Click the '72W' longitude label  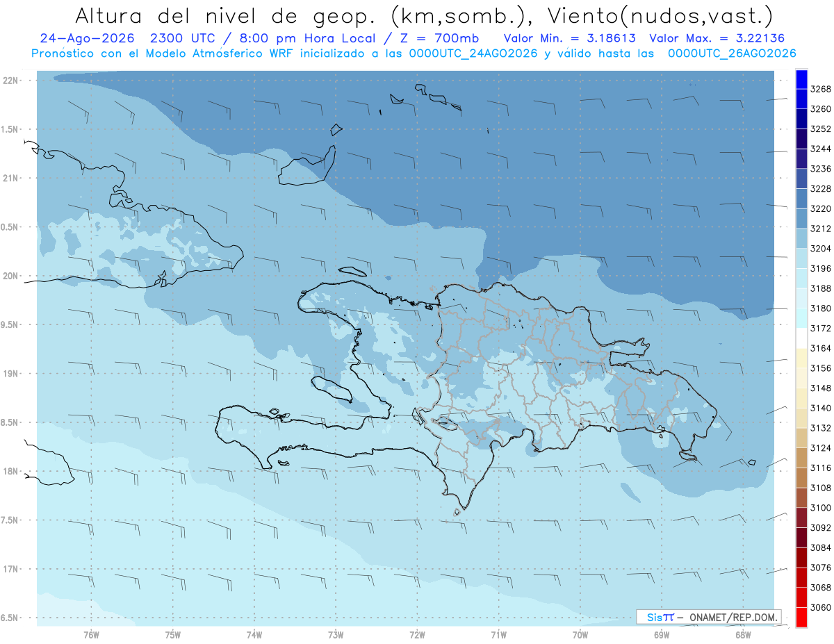[x=417, y=634]
